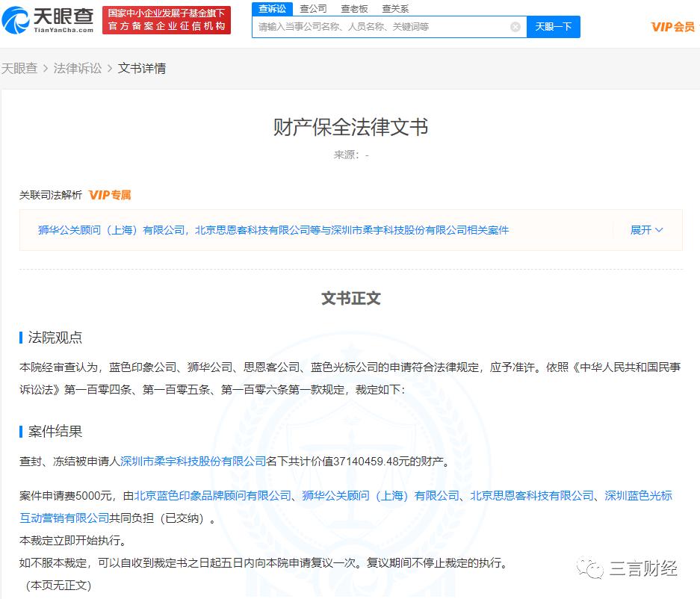Image resolution: width=700 pixels, height=599 pixels.
Task: Switch to the 查公司 tab
Action: (x=313, y=8)
